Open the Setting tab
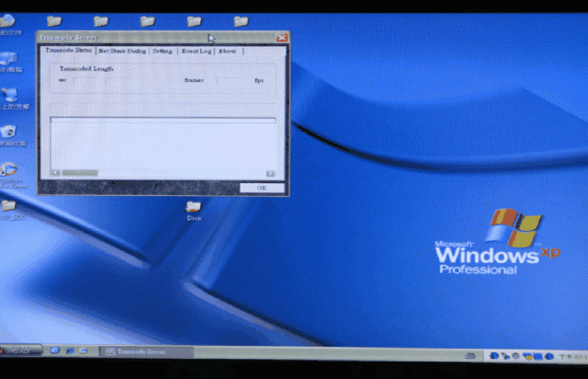Image resolution: width=588 pixels, height=379 pixels. click(163, 52)
